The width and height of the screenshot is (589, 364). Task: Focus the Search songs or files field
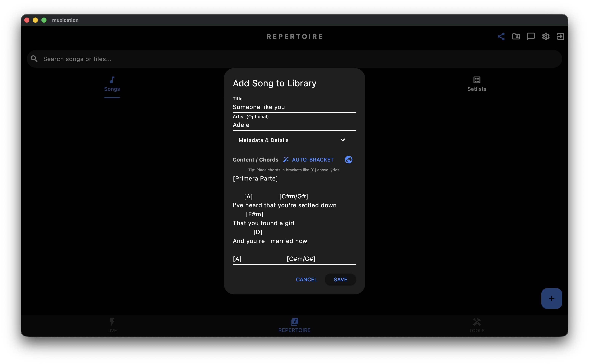click(x=294, y=59)
